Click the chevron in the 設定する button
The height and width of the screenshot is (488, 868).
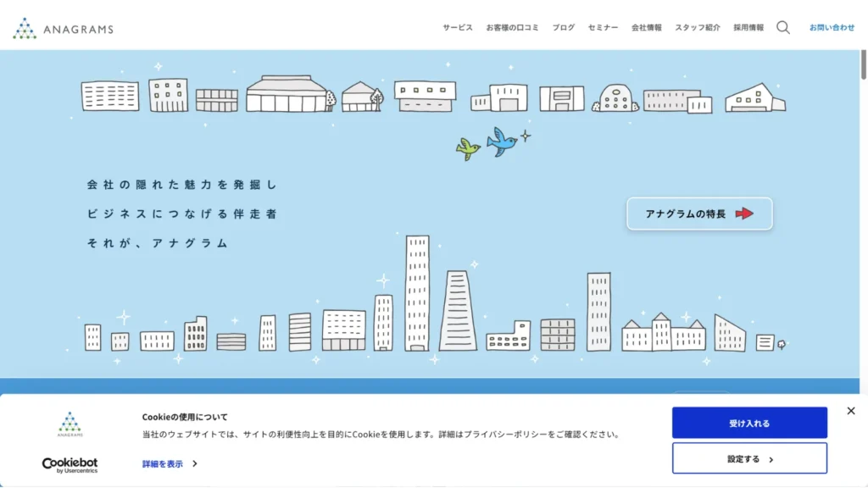coord(771,459)
